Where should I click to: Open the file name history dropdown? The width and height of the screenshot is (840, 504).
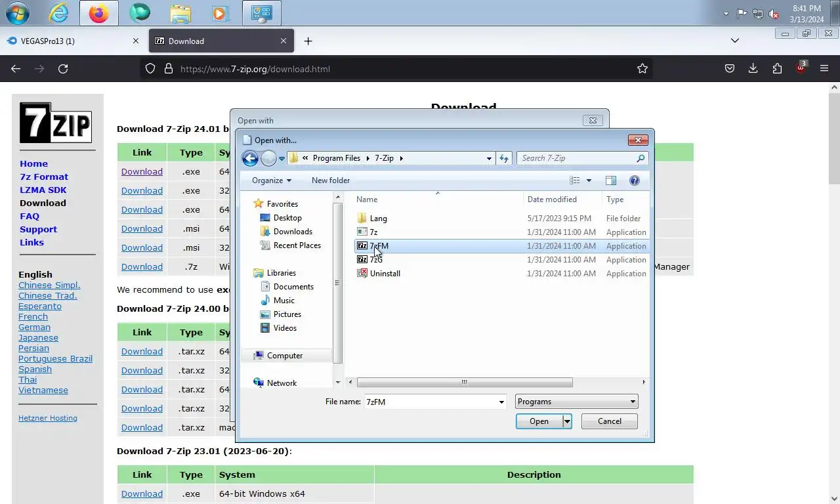501,402
